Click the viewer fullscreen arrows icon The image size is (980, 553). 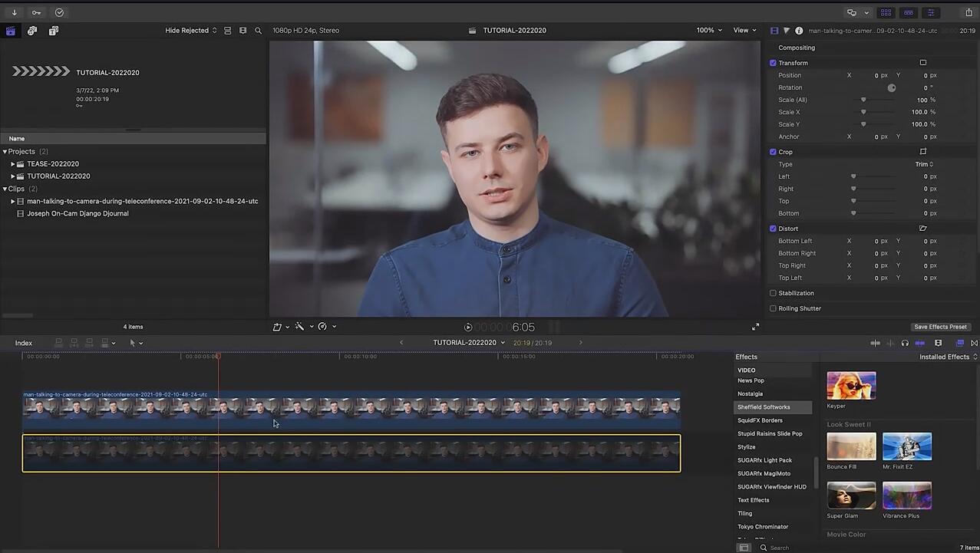pyautogui.click(x=755, y=327)
